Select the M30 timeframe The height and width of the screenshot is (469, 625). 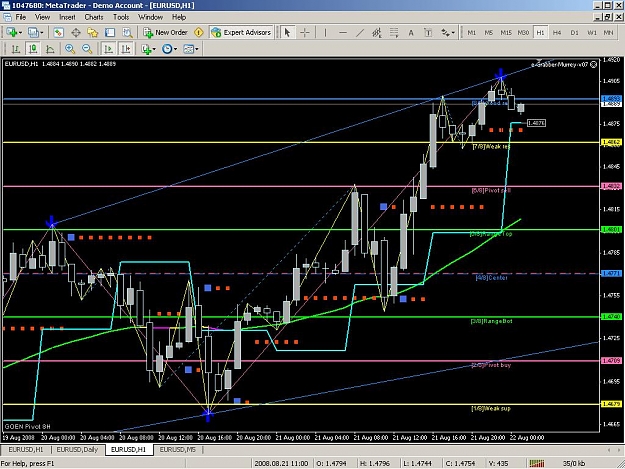[523, 33]
